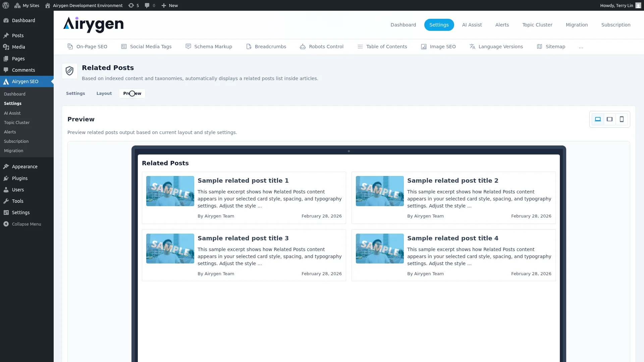
Task: Collapse the admin sidebar menu
Action: tap(27, 224)
